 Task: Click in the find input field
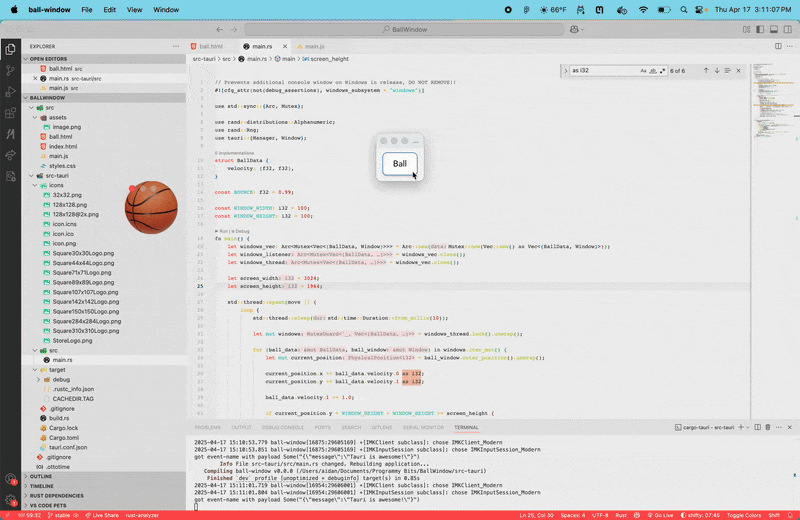click(600, 71)
